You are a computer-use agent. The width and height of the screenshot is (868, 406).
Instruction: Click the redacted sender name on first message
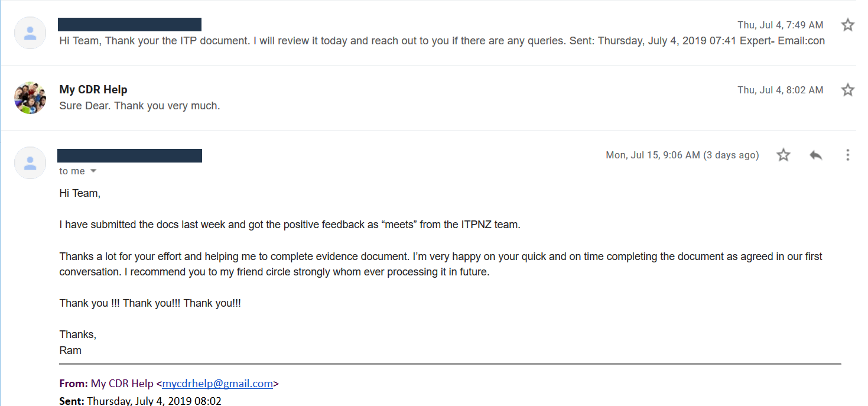(x=129, y=25)
